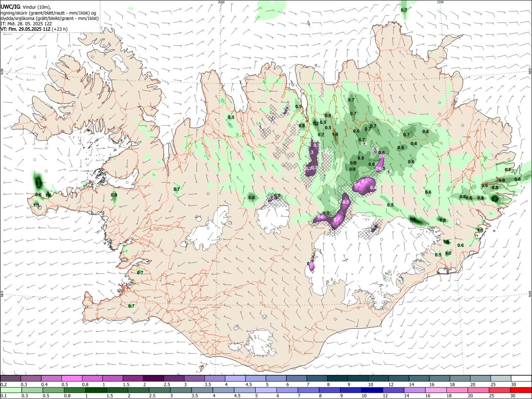Click the '15W' longitude label

[x=440, y=2]
